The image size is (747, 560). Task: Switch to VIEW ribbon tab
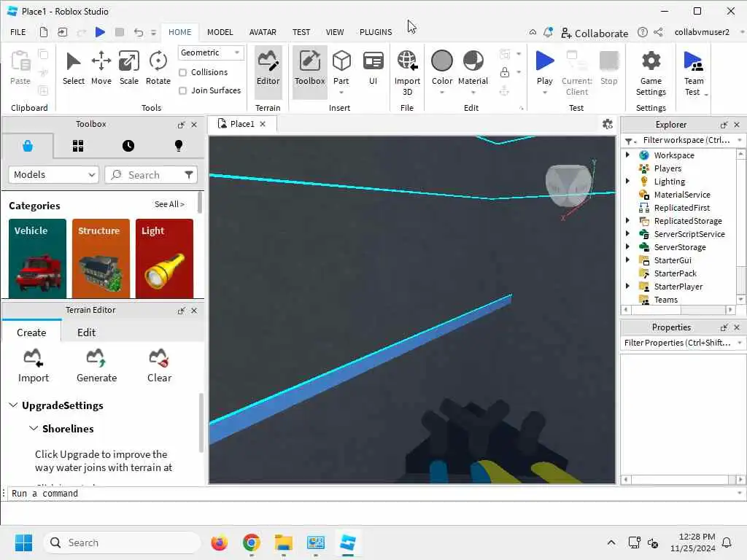(x=334, y=32)
